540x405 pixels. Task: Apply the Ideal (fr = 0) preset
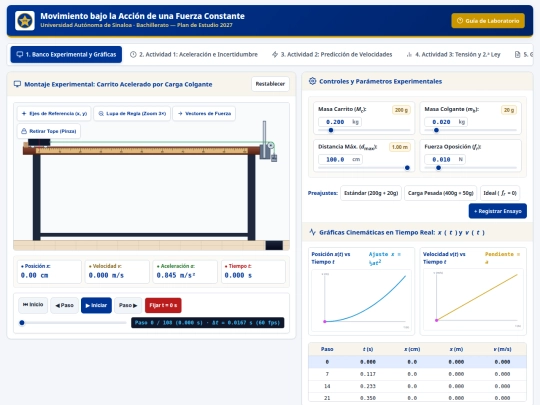coord(500,193)
